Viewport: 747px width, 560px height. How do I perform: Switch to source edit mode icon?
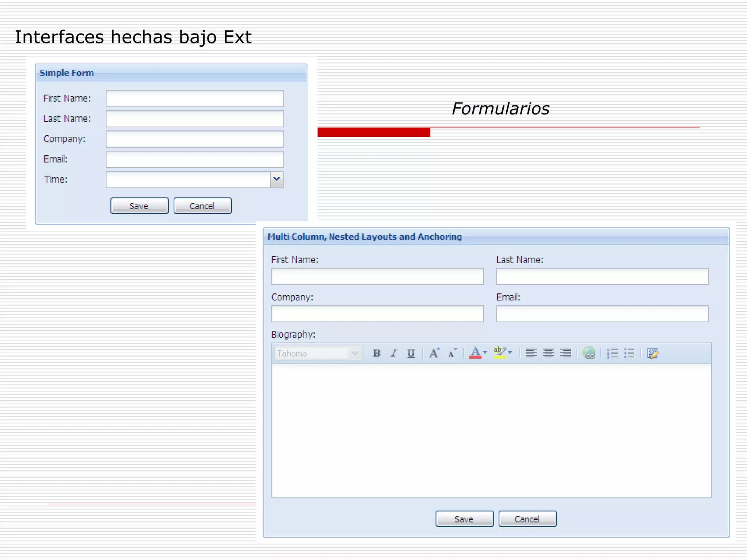[x=653, y=353]
